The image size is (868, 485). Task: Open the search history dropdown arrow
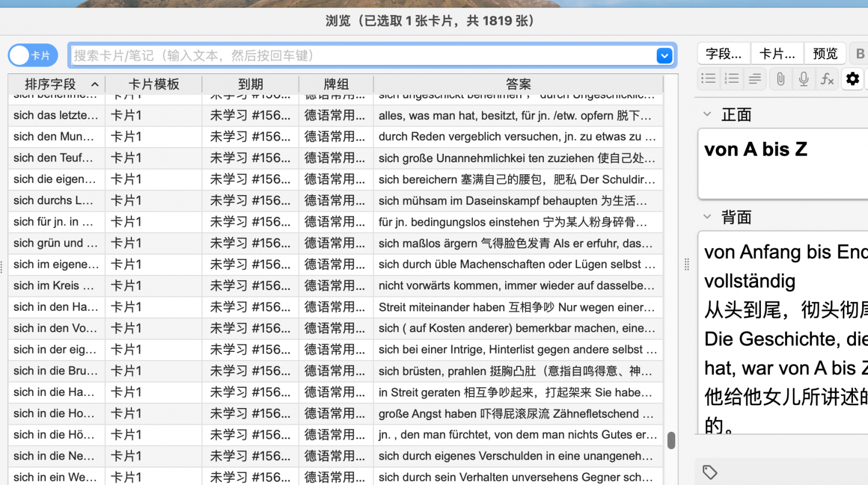(664, 56)
